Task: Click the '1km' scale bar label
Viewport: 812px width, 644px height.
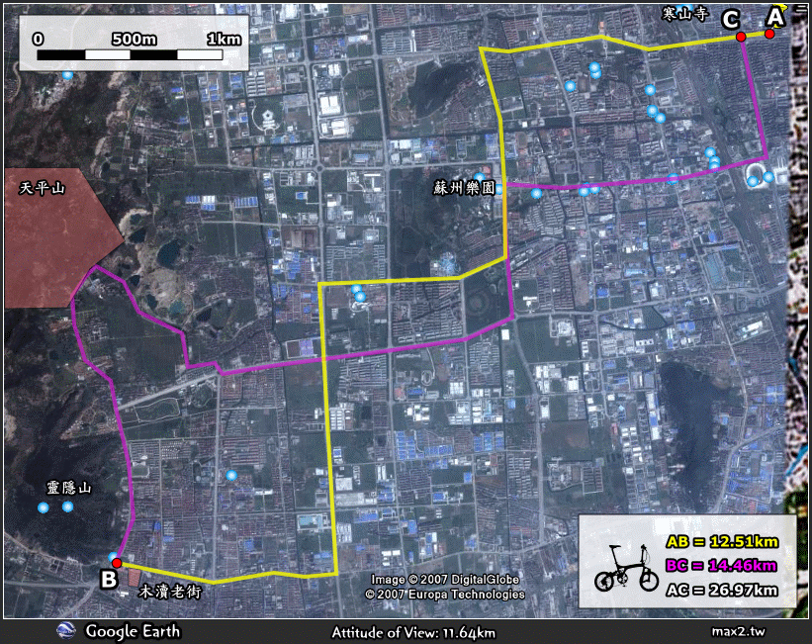Action: point(224,39)
